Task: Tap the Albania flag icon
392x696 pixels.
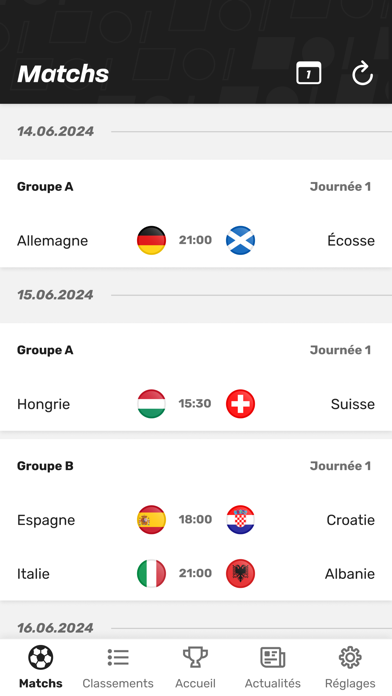Action: click(x=240, y=573)
